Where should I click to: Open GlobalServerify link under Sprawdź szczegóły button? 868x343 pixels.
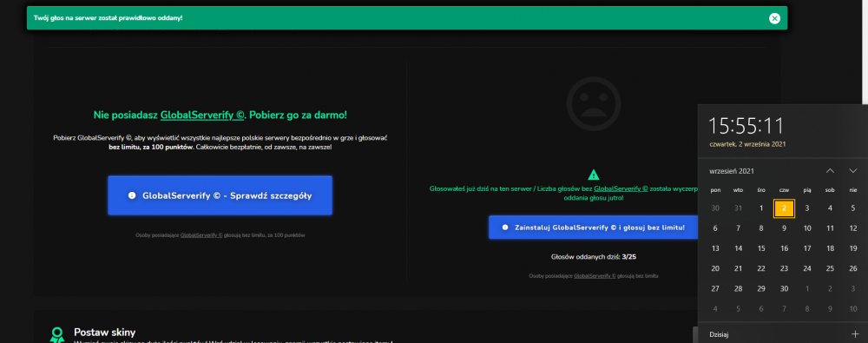tap(201, 235)
